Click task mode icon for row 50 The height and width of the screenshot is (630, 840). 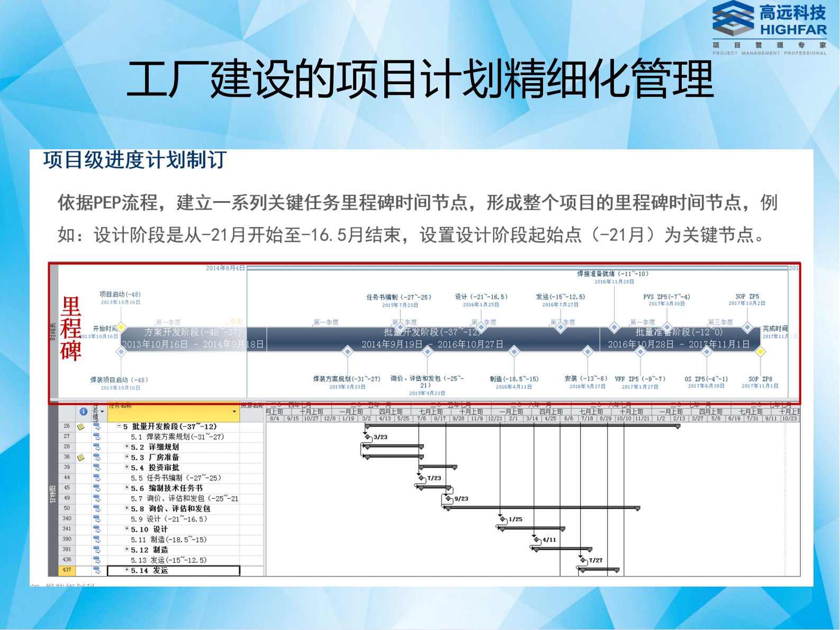97,508
